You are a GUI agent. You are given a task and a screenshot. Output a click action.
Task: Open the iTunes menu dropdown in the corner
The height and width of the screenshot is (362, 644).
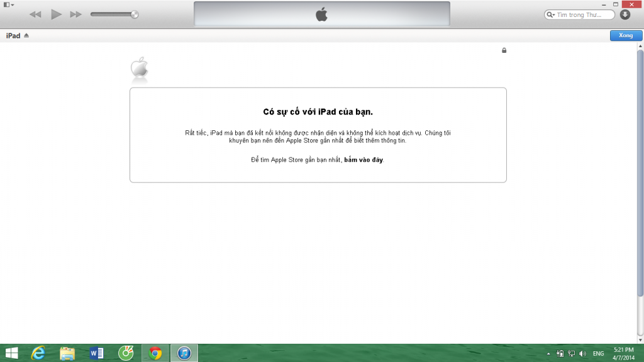[9, 5]
